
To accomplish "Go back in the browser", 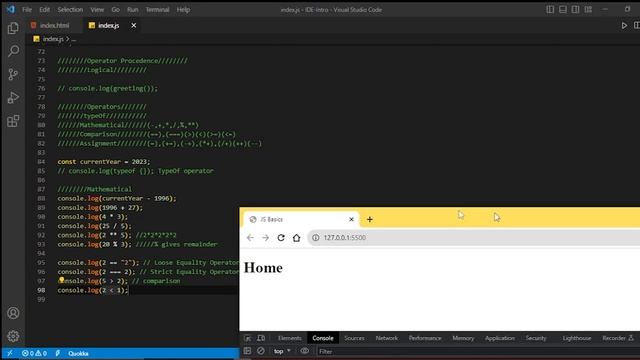I will (250, 238).
